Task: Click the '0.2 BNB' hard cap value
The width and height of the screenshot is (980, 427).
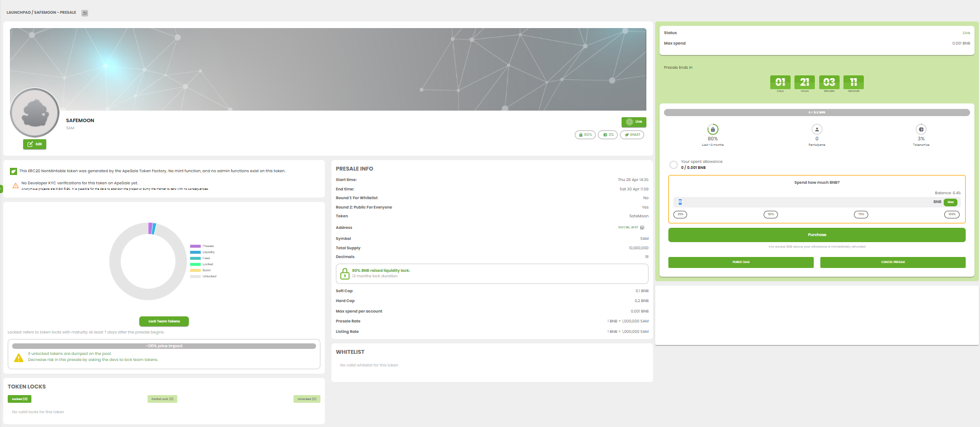Action: (x=641, y=301)
